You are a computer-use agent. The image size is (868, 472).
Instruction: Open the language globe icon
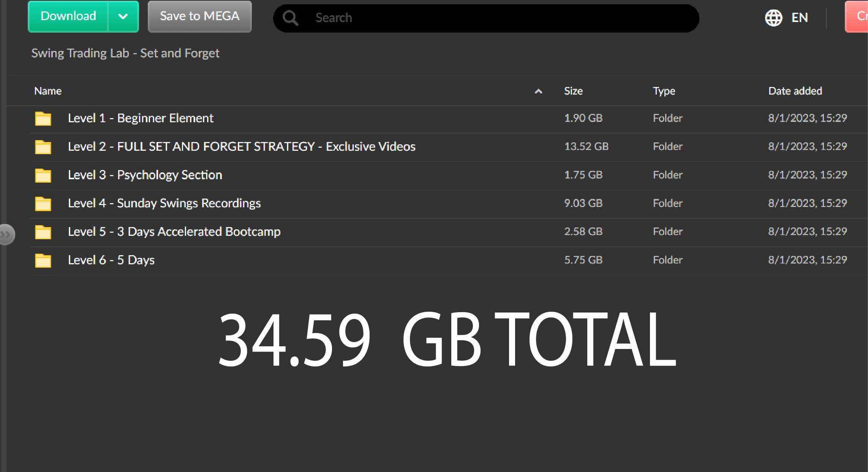773,17
